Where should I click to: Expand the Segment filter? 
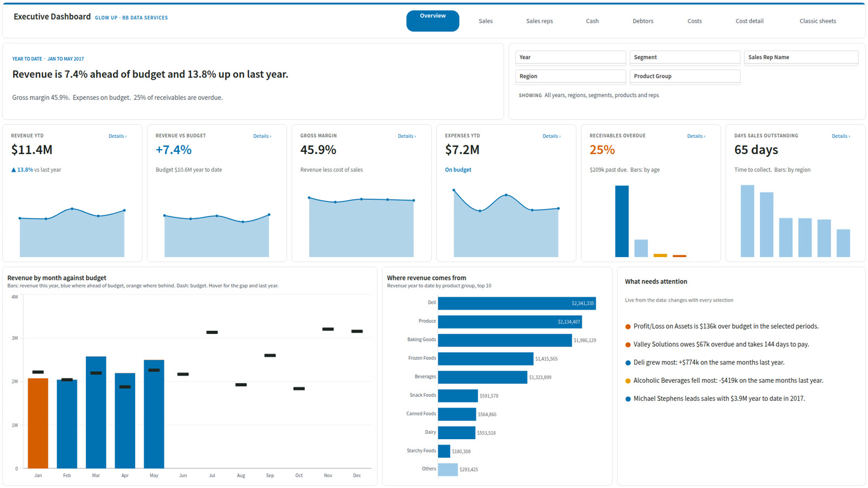(685, 57)
